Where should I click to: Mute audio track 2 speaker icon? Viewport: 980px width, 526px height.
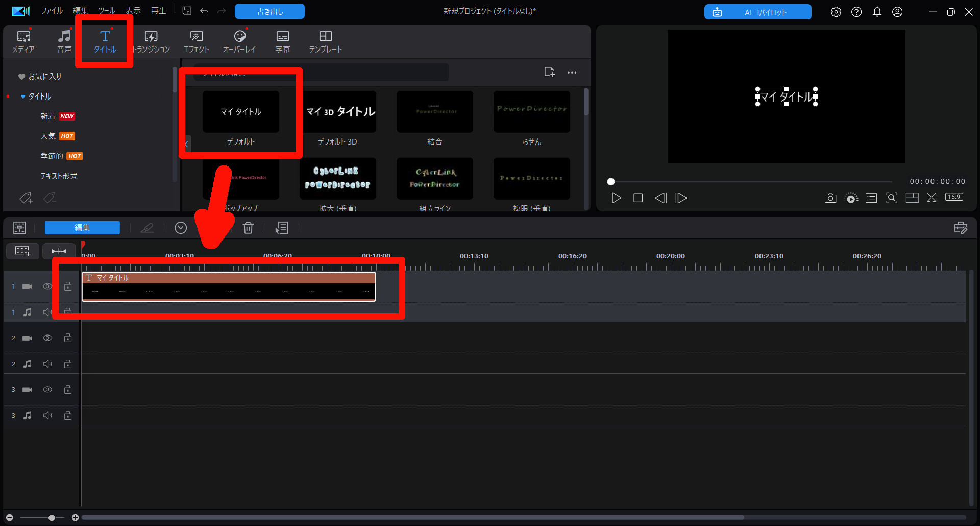point(47,364)
